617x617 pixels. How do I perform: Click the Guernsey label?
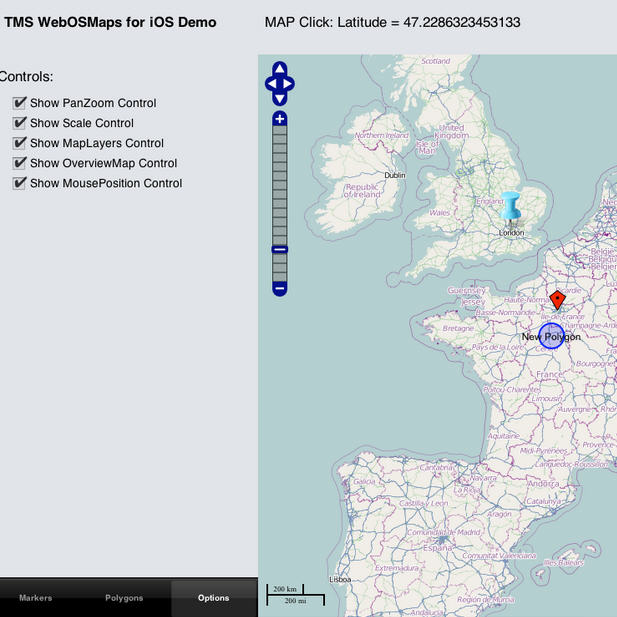tap(467, 290)
